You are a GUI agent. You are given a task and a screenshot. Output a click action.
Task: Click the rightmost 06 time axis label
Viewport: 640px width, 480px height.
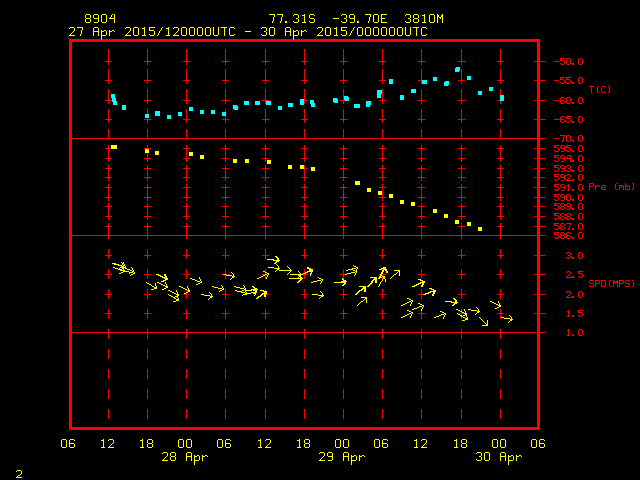pos(538,444)
